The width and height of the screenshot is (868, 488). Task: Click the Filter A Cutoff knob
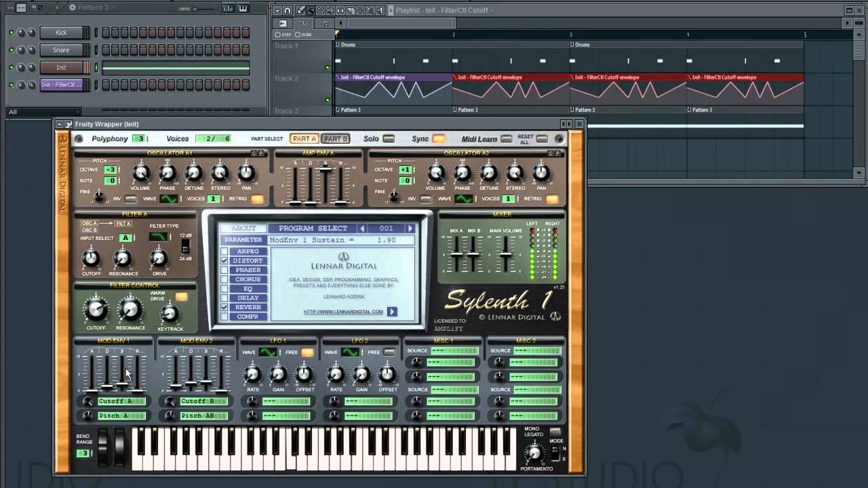91,258
